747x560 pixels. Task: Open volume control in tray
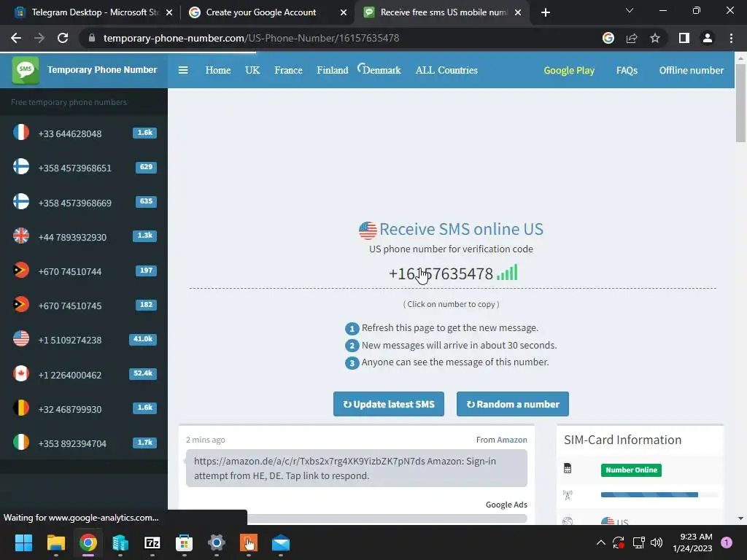click(657, 542)
